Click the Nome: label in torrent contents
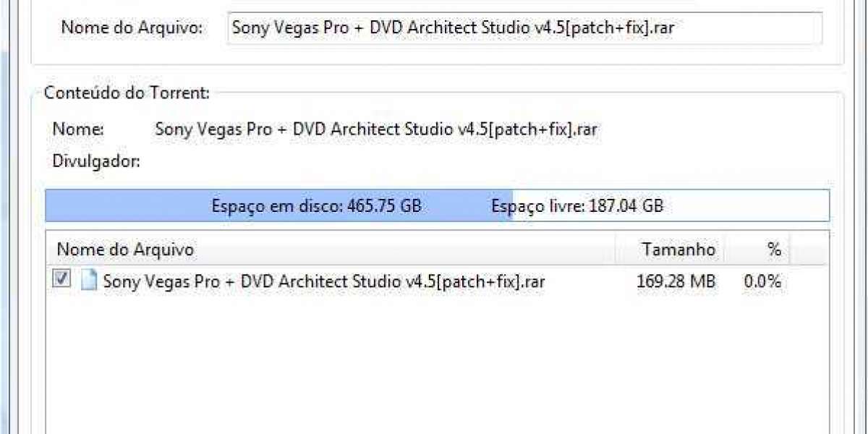The width and height of the screenshot is (868, 434). tap(78, 130)
